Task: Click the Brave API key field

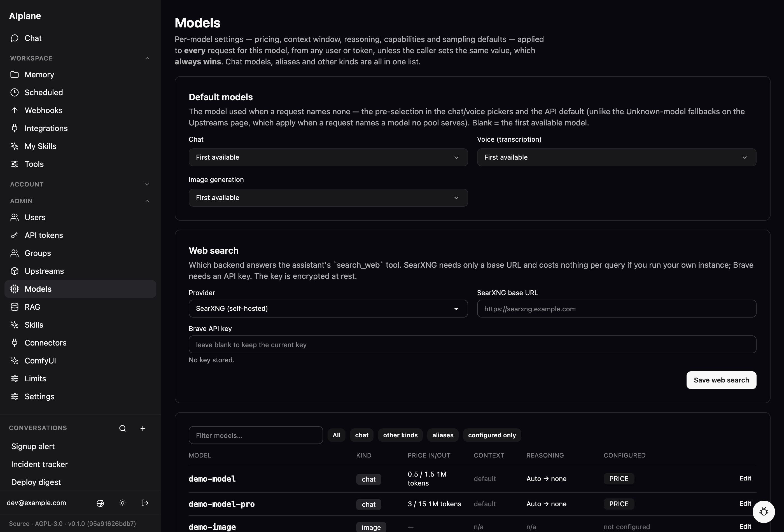Action: point(472,344)
